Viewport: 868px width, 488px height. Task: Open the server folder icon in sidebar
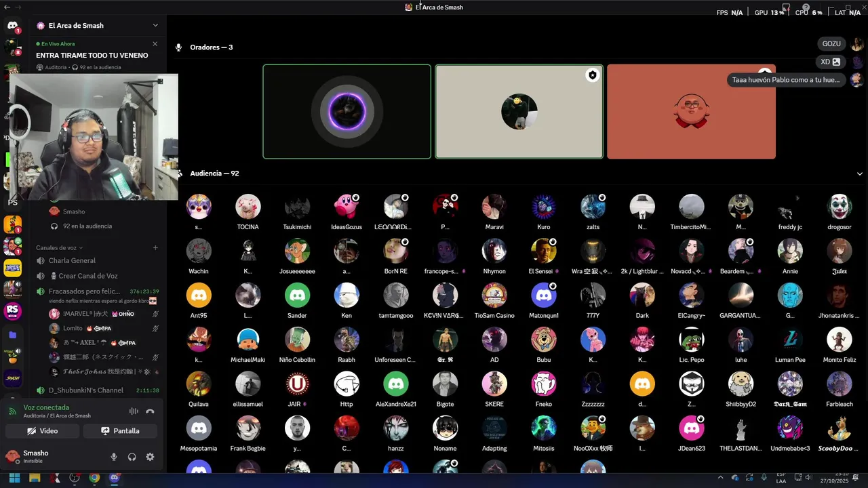pos(12,335)
